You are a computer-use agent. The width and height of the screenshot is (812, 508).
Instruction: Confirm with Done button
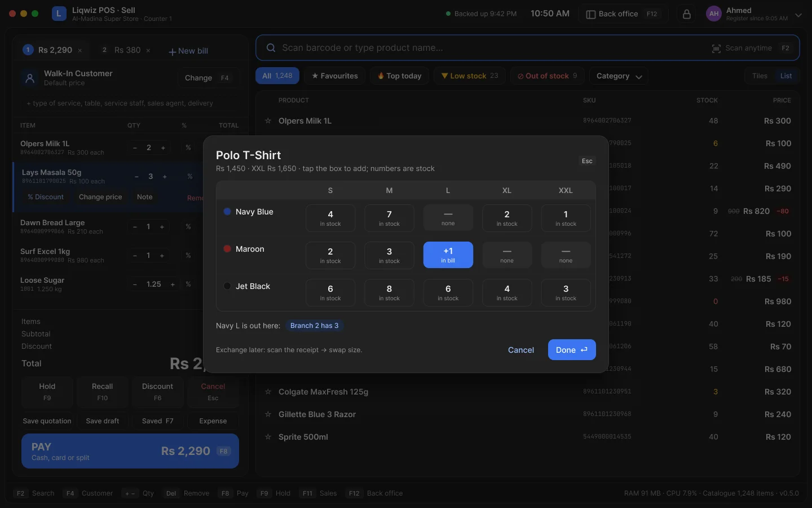click(x=572, y=350)
